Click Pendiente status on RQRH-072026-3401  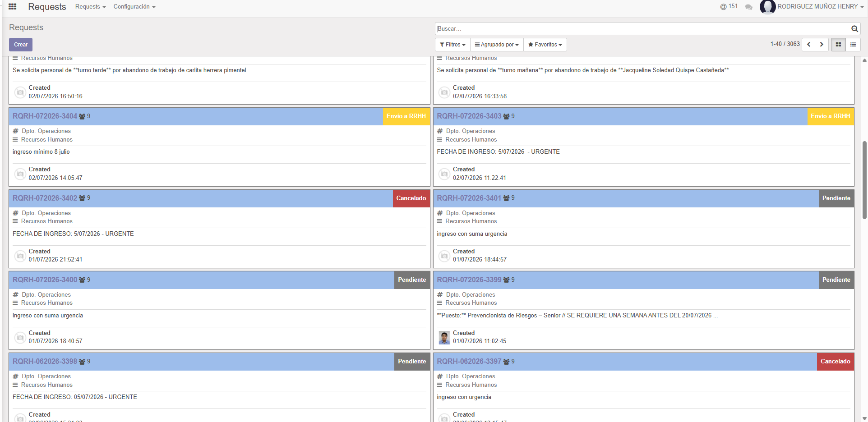pyautogui.click(x=836, y=198)
